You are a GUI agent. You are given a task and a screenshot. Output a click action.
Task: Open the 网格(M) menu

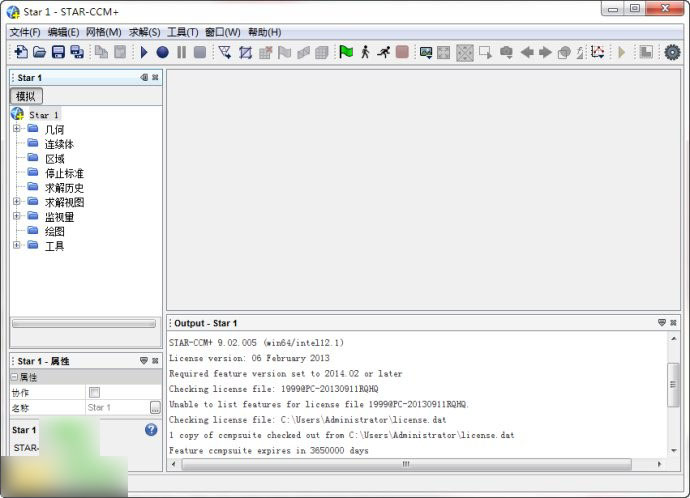(x=103, y=32)
